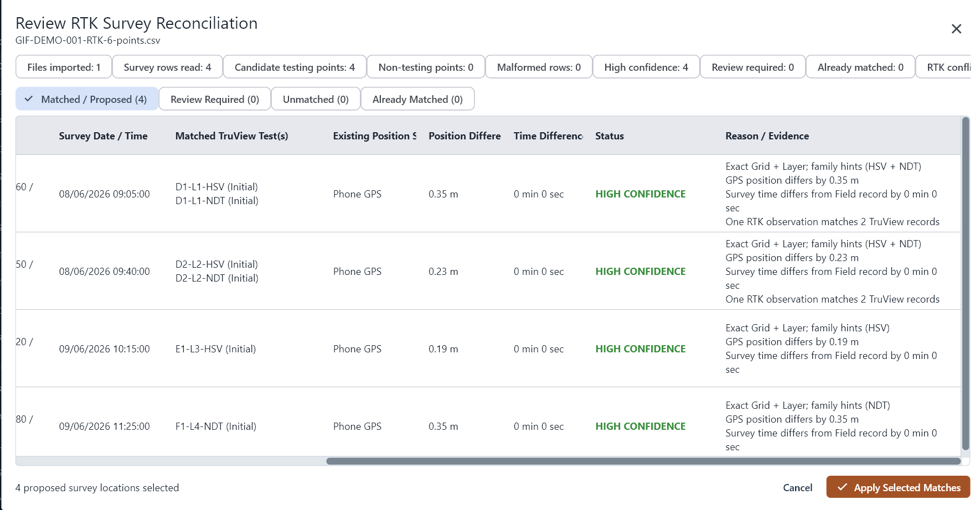Click the vertical table scrollbar thumb
Screen dimensions: 980x510
coord(966,284)
